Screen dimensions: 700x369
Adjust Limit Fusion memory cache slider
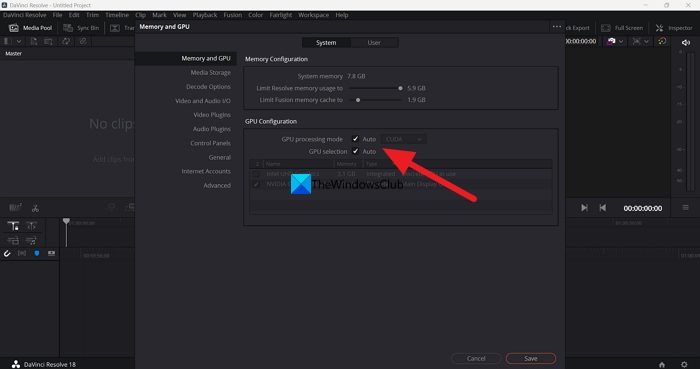click(358, 100)
